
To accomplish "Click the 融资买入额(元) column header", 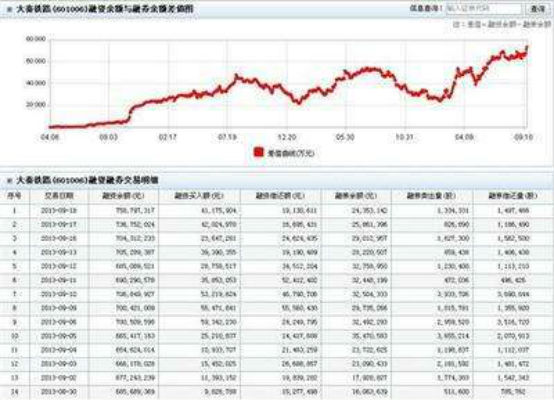I will [199, 196].
